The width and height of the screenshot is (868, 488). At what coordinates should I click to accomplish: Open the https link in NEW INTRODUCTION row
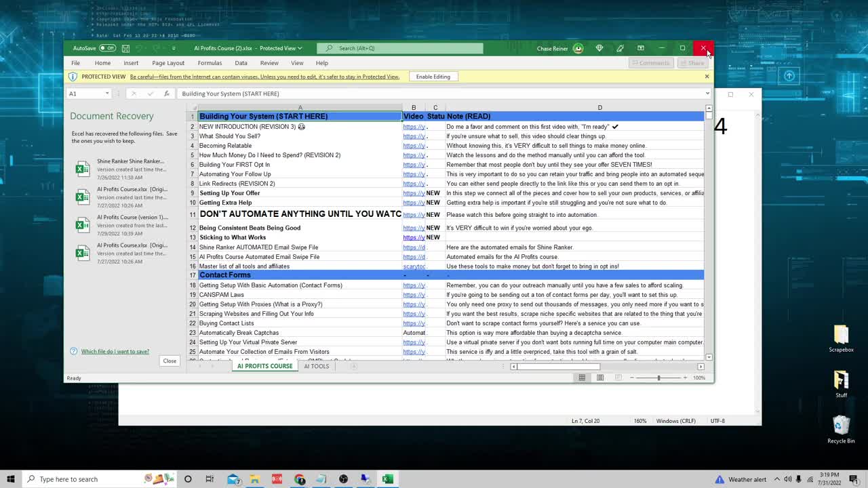click(414, 127)
